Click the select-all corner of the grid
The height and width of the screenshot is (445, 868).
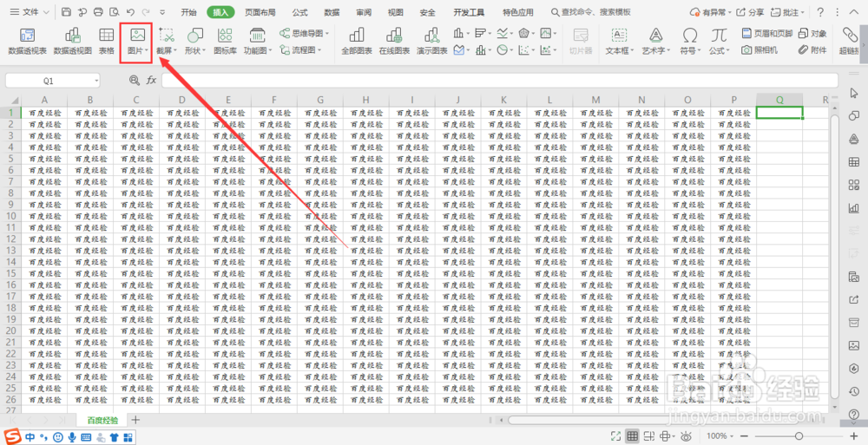pyautogui.click(x=11, y=100)
